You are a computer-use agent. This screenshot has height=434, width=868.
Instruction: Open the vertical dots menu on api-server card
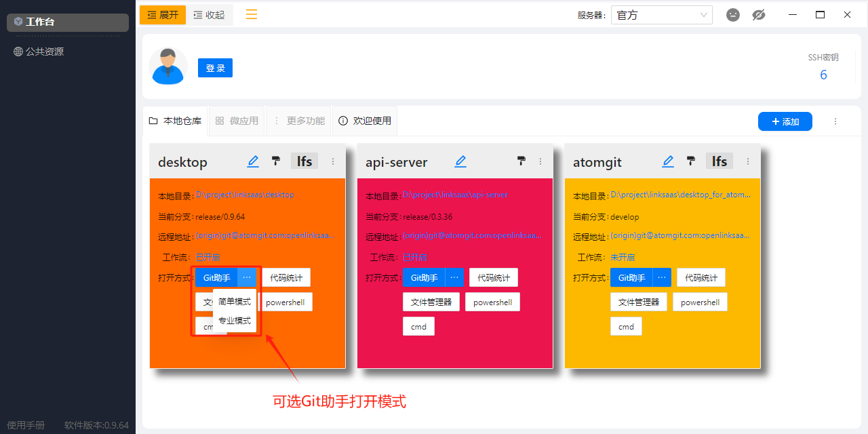click(x=540, y=161)
